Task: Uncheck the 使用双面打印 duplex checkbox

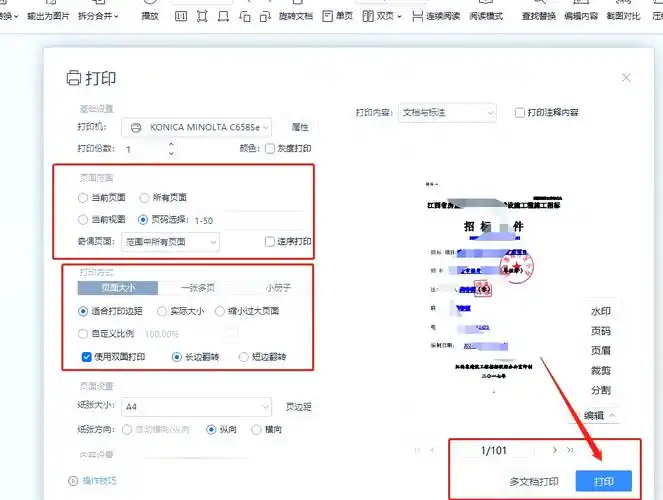Action: [x=86, y=357]
